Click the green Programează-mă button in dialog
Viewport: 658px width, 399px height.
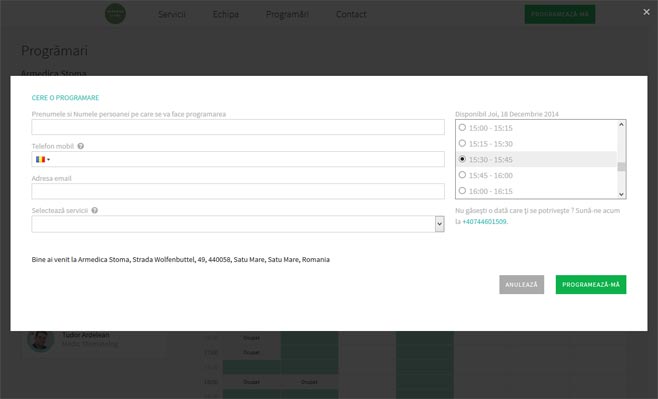coord(591,284)
